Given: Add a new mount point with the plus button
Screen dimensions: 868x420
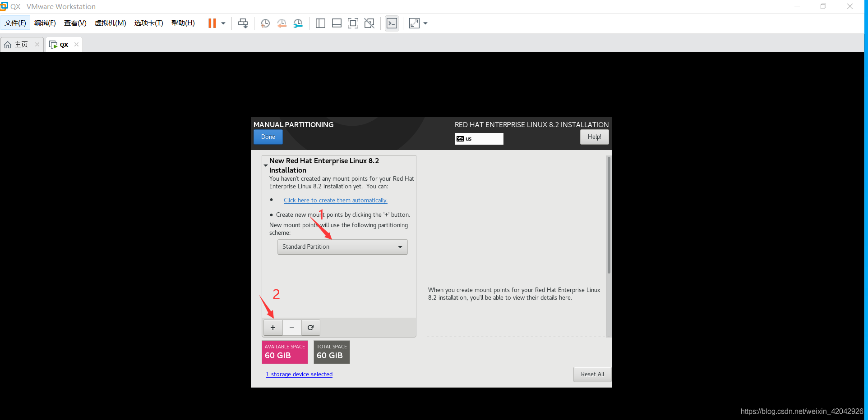Looking at the screenshot, I should tap(273, 328).
